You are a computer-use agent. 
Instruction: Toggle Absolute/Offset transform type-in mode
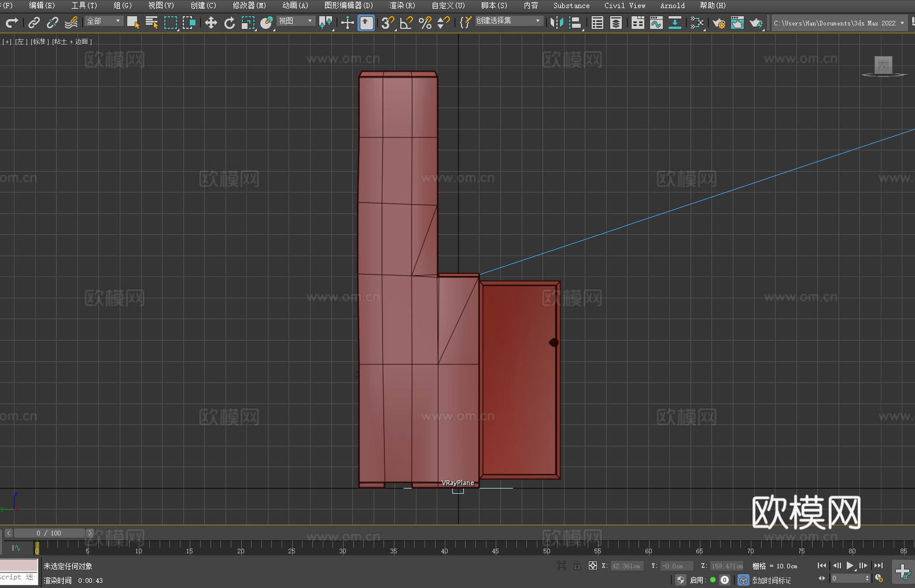click(x=593, y=565)
